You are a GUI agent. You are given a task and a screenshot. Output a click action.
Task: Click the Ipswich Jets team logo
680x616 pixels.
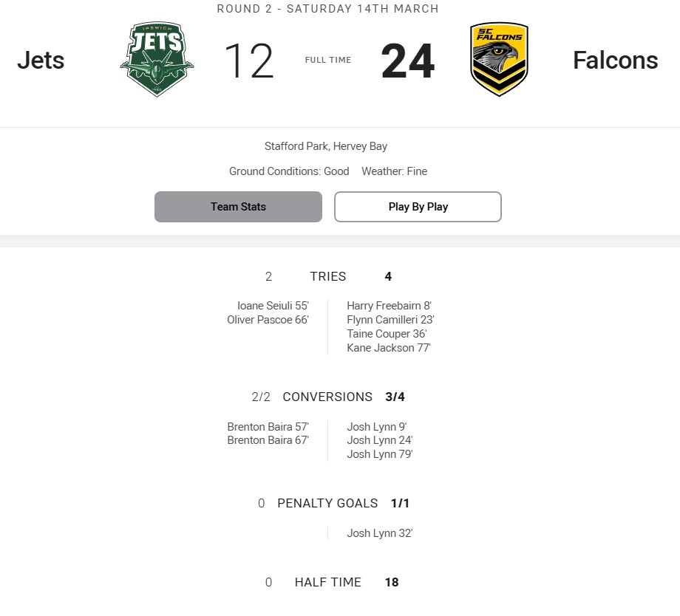[x=157, y=60]
